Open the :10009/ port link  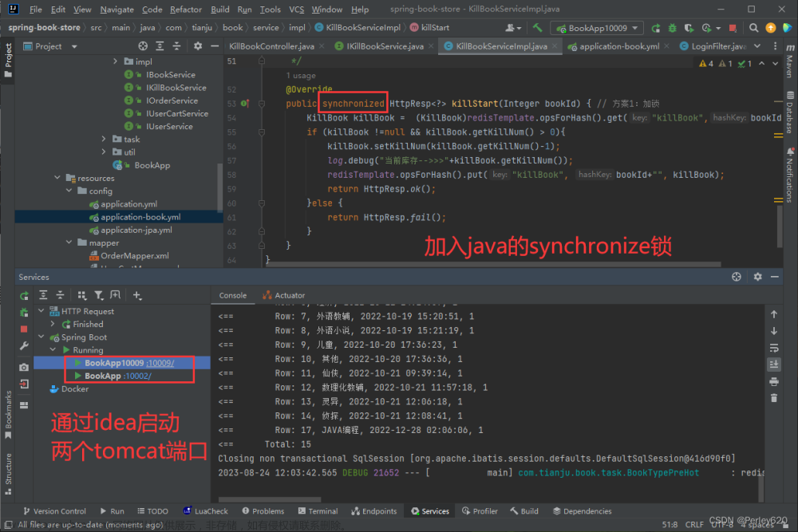(x=160, y=363)
